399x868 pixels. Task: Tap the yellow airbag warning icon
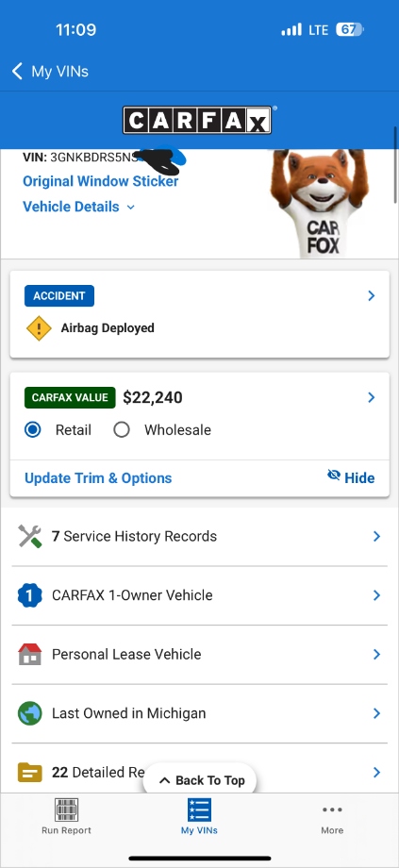pos(39,328)
